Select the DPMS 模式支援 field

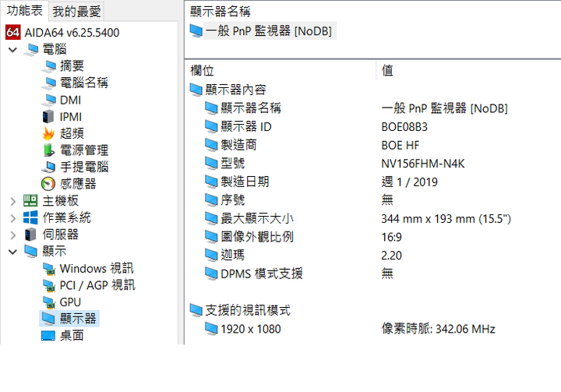[x=262, y=274]
